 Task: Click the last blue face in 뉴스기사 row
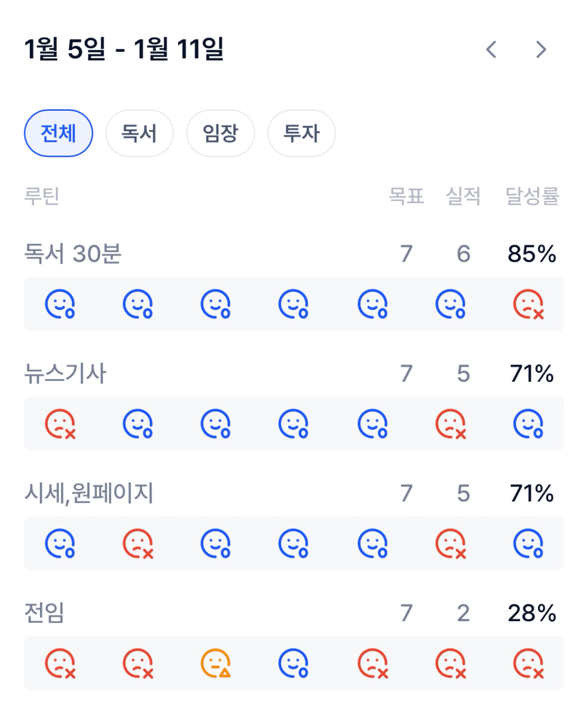tap(528, 424)
